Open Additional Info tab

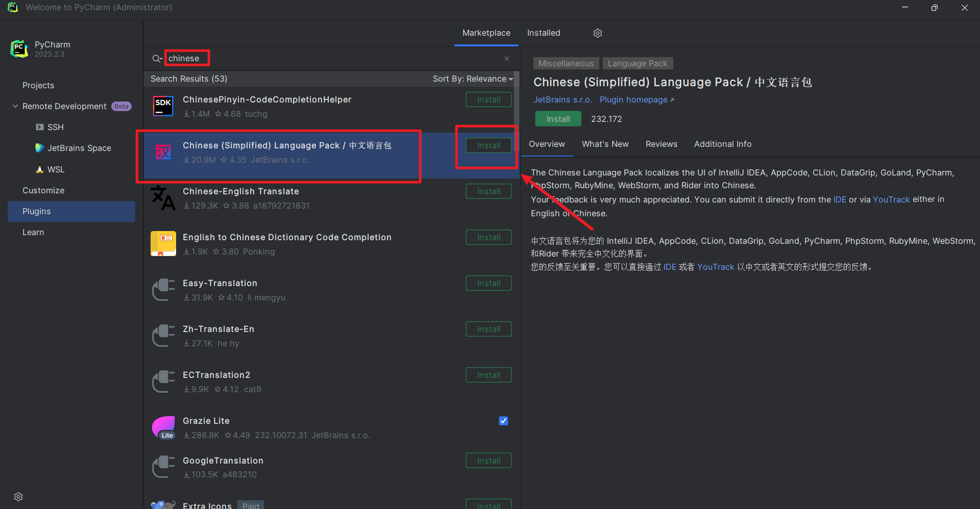click(722, 144)
